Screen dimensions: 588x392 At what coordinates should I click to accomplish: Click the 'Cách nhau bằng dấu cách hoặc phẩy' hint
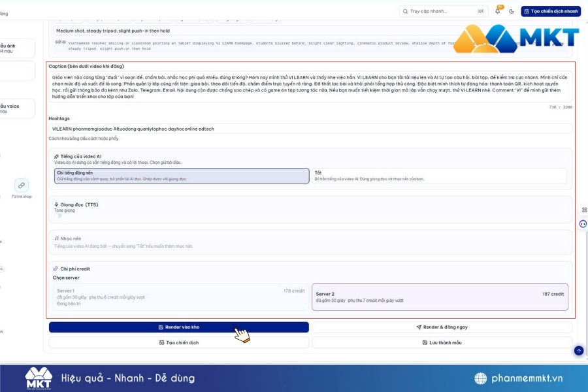click(x=84, y=139)
